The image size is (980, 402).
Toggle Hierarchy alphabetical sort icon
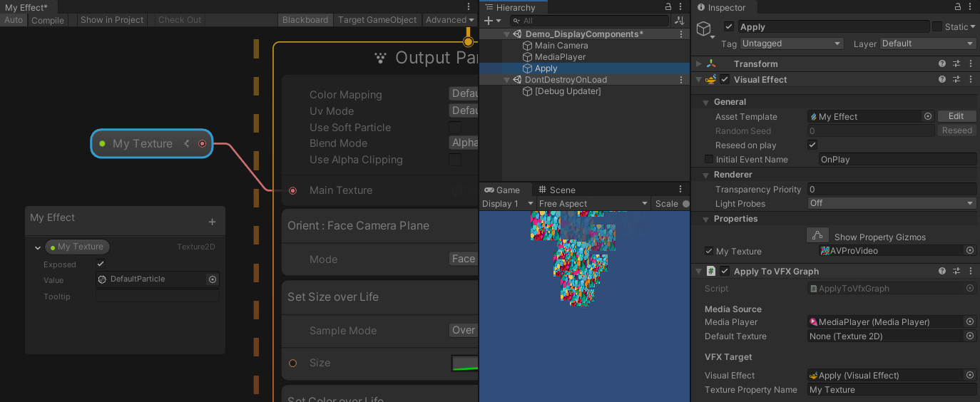pyautogui.click(x=680, y=21)
